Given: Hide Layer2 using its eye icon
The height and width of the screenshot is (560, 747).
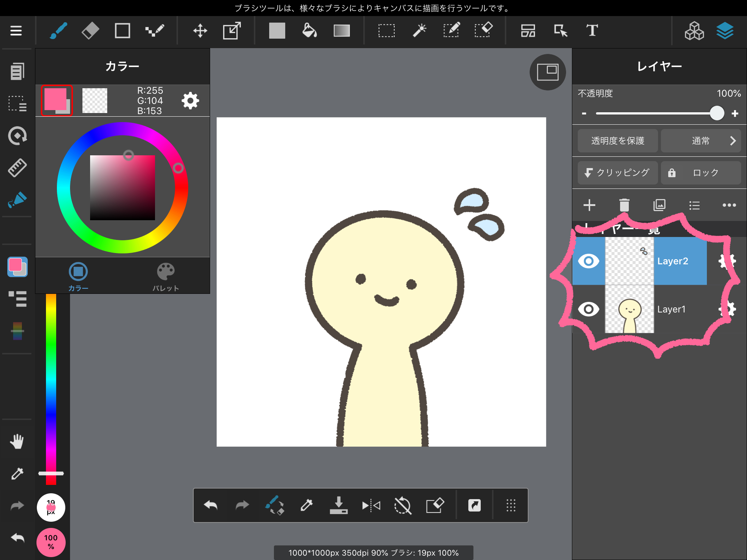Looking at the screenshot, I should 588,261.
